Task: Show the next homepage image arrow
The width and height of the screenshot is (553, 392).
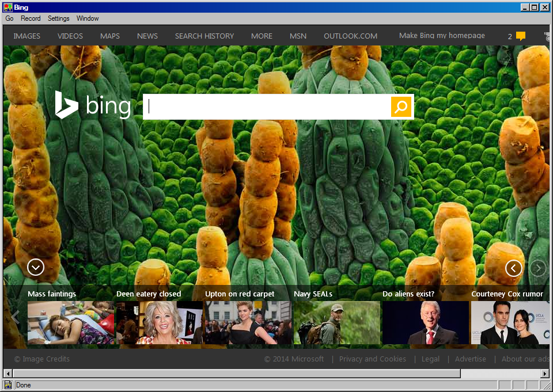Action: (x=537, y=268)
